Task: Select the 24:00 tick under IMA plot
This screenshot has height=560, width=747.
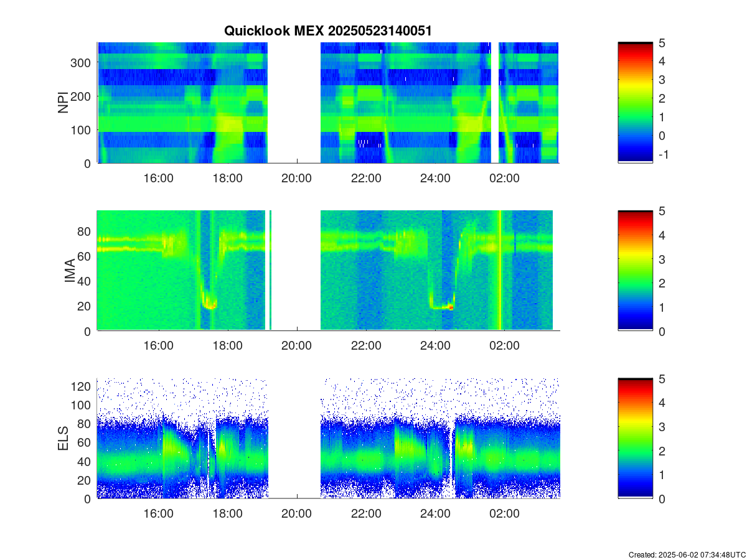Action: (435, 346)
